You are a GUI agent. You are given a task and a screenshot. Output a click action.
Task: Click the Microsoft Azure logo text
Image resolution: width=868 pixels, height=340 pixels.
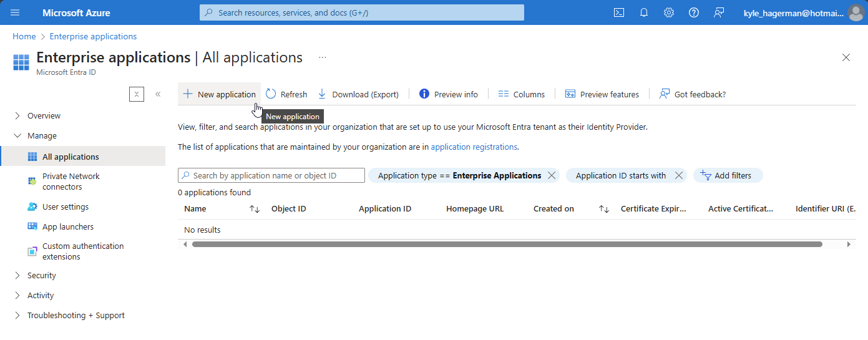pyautogui.click(x=76, y=12)
